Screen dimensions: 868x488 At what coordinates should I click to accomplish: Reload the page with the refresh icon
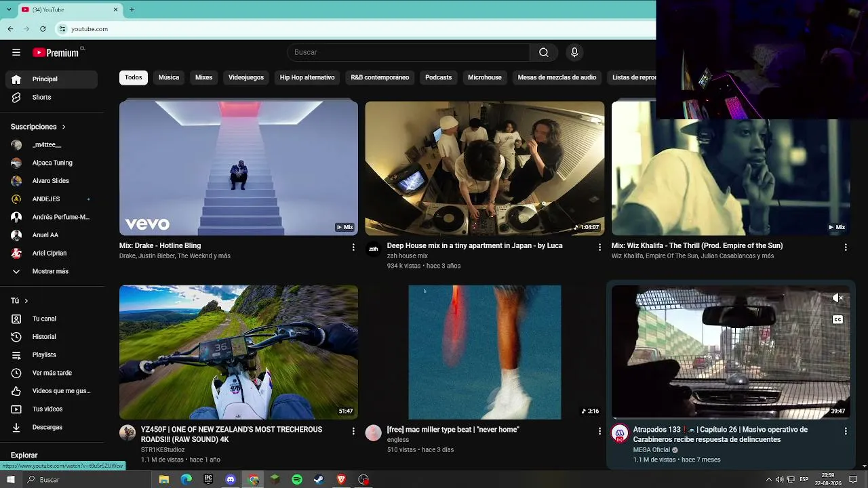point(43,29)
